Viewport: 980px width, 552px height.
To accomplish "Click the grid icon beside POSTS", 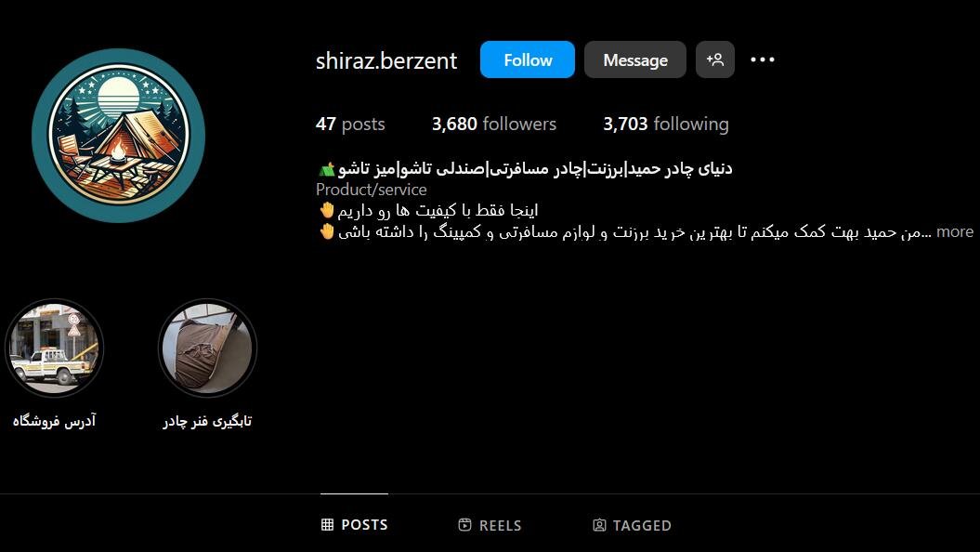I will click(327, 524).
